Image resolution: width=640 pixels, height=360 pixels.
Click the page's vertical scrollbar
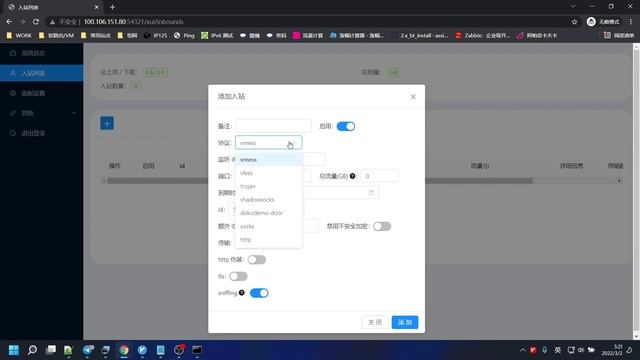(636, 190)
